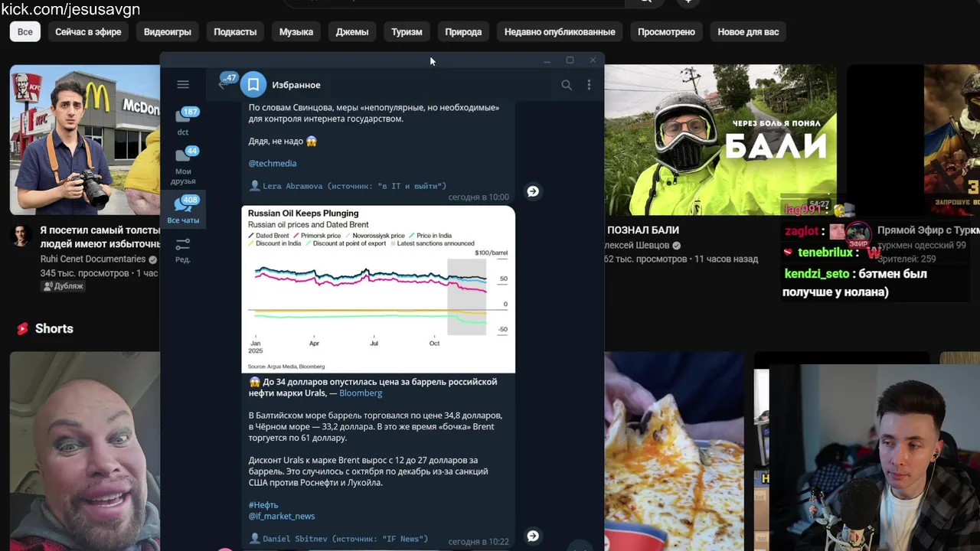Select the Музыка chip
The width and height of the screenshot is (980, 551).
pos(296,31)
